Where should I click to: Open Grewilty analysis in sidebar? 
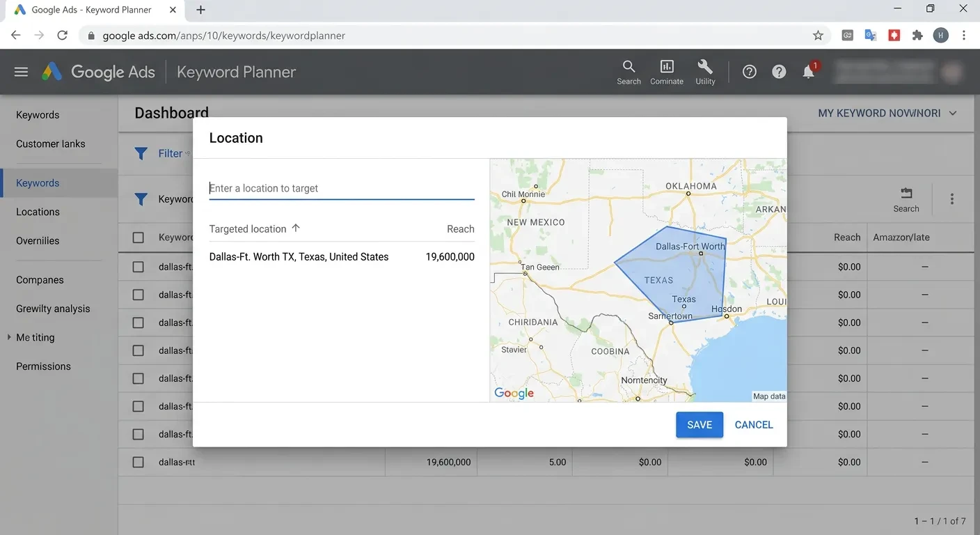point(53,309)
